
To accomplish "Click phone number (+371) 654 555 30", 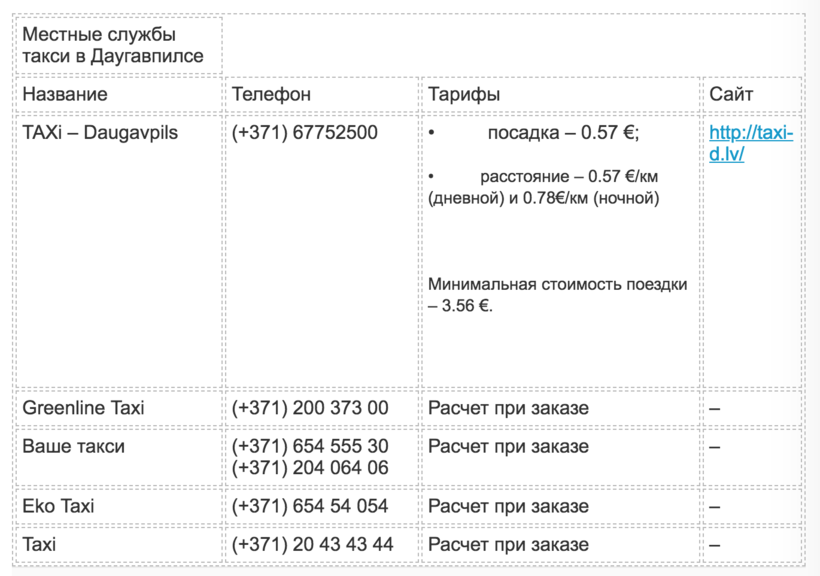I will click(x=310, y=446).
